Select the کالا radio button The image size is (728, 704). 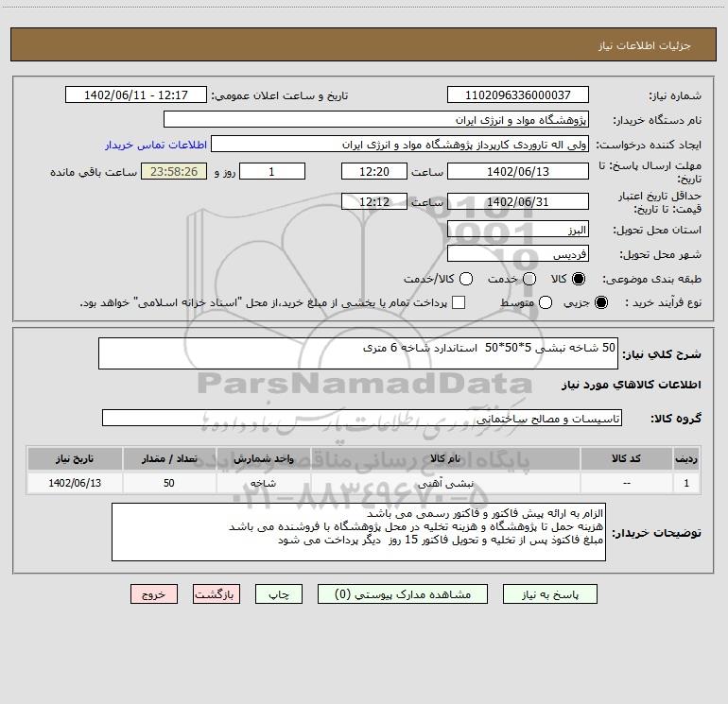coord(579,279)
